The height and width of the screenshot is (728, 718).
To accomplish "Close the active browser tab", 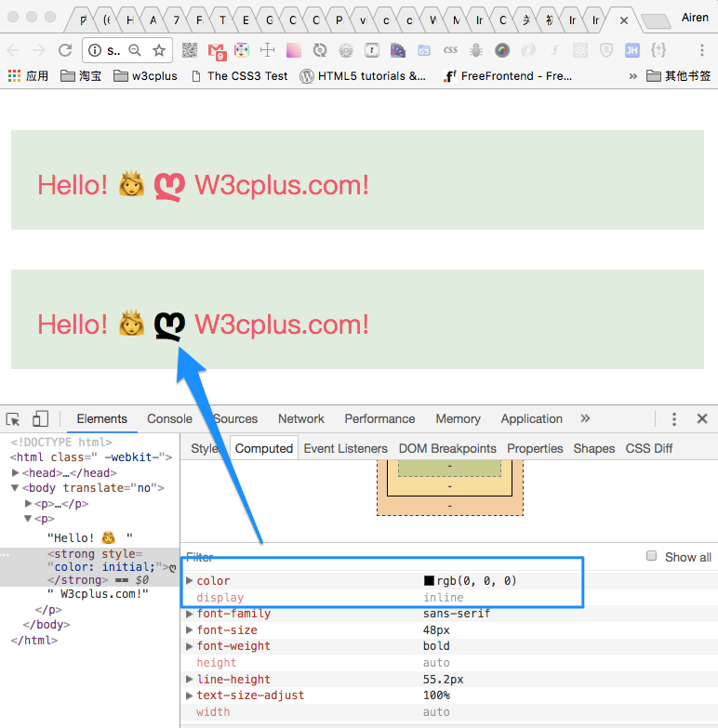I will (x=624, y=20).
